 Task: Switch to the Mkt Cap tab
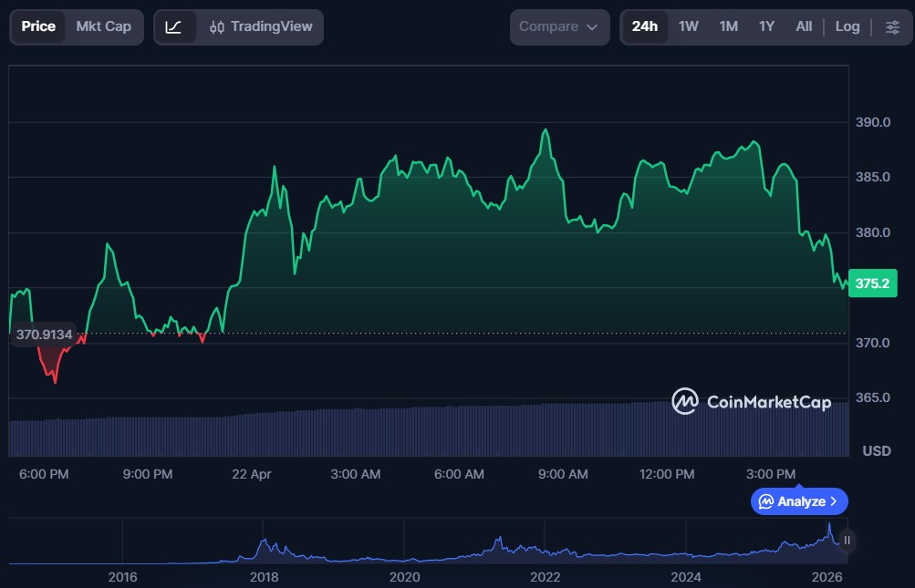[103, 26]
